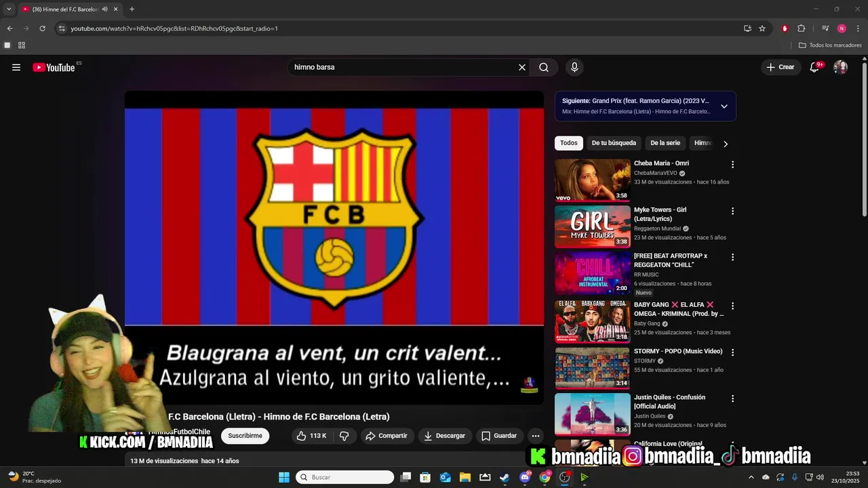Show more filter chips with right arrow
The height and width of the screenshot is (488, 868).
coord(726,144)
